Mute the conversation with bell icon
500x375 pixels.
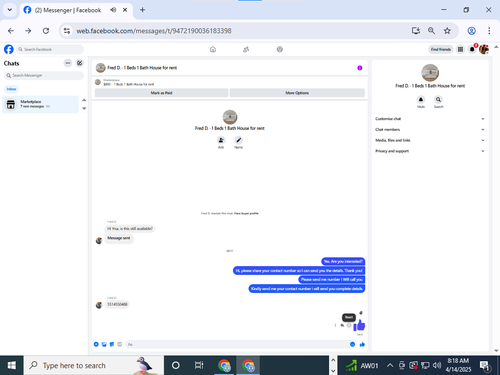tap(421, 100)
